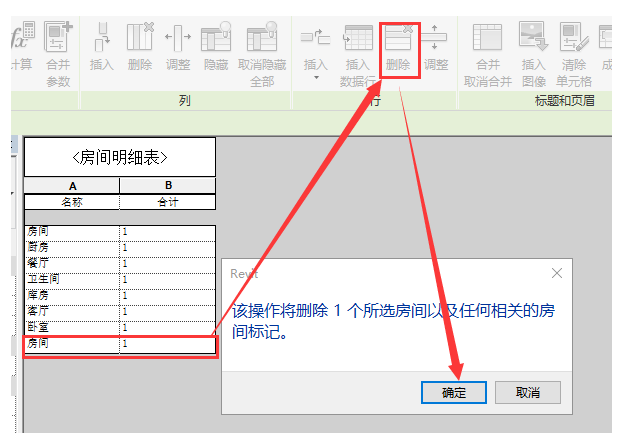This screenshot has height=438, width=619.
Task: Click the row 调整 resize icon
Action: pyautogui.click(x=434, y=37)
